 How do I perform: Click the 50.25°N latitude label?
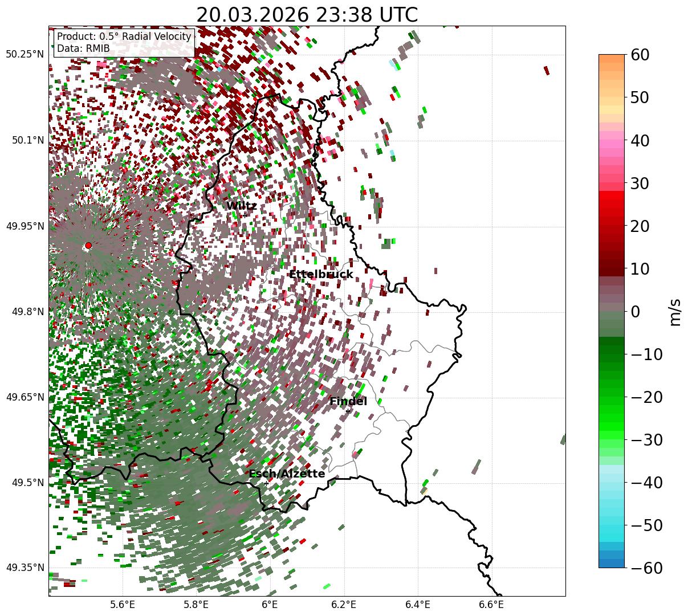(25, 55)
